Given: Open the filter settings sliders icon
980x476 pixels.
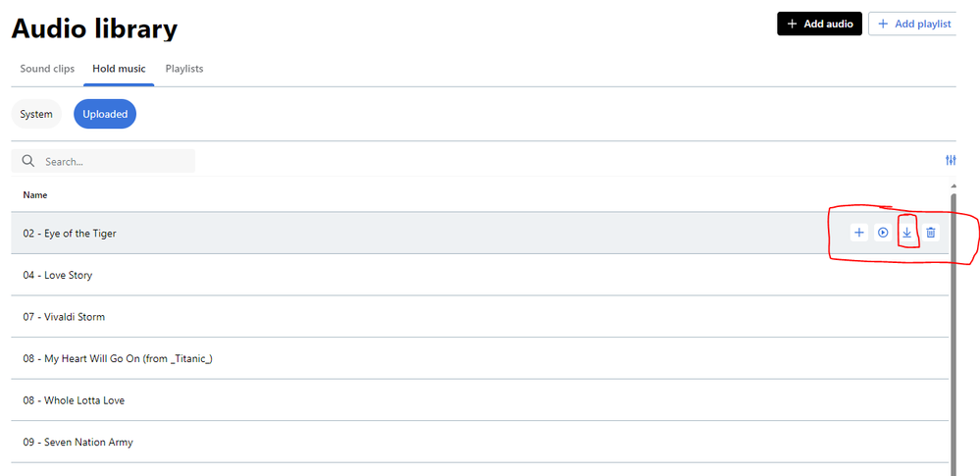Looking at the screenshot, I should pos(951,161).
